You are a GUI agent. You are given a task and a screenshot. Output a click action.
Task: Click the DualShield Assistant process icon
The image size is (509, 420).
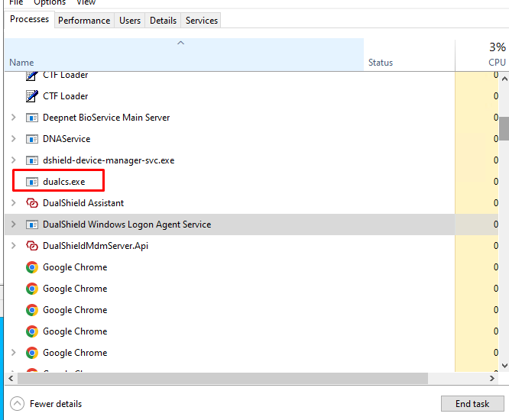pyautogui.click(x=32, y=203)
